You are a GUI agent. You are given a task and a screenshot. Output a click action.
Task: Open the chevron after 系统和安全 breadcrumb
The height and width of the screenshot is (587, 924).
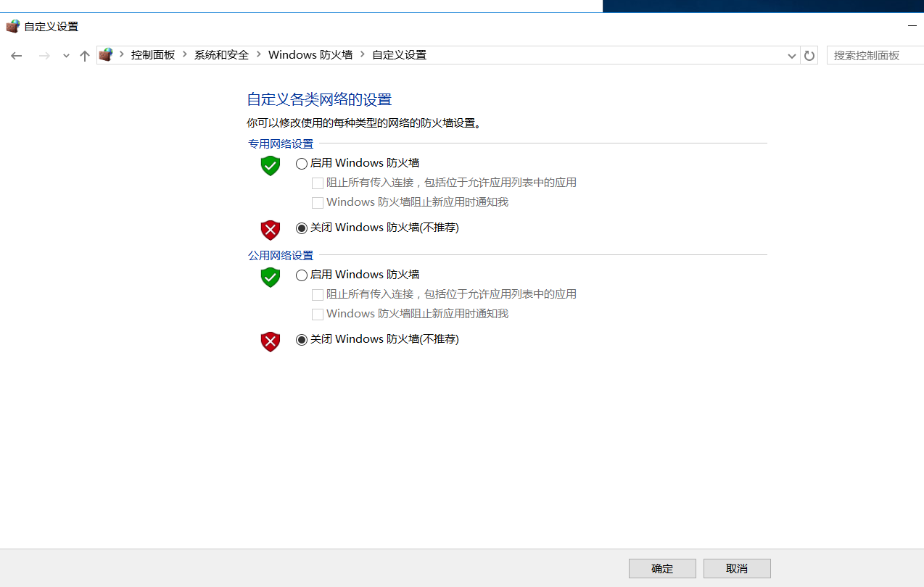259,54
